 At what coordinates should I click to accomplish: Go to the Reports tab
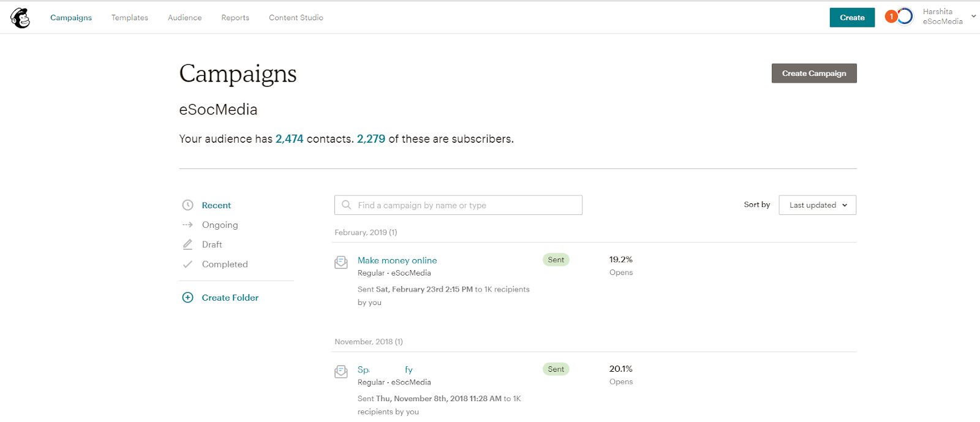coord(235,18)
